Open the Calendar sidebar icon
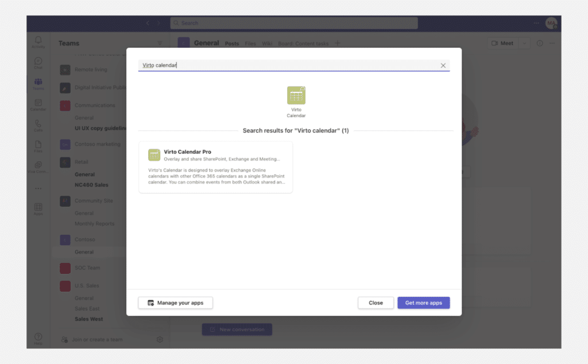Viewport: 588px width, 364px height. pos(38,105)
